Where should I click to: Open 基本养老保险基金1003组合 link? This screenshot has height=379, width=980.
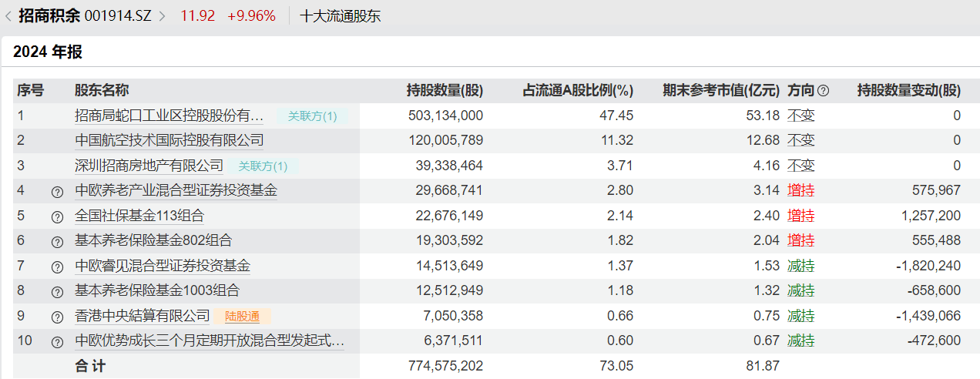(157, 290)
